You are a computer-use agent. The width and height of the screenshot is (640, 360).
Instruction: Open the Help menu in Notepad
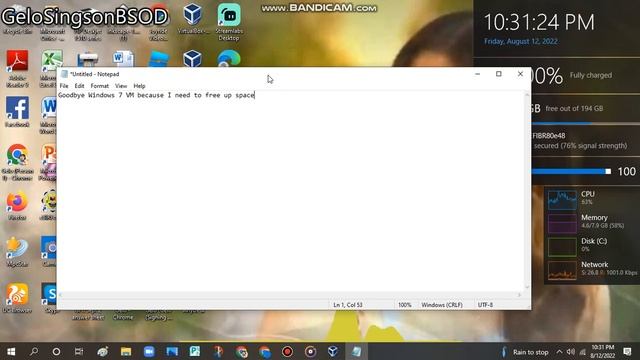139,86
